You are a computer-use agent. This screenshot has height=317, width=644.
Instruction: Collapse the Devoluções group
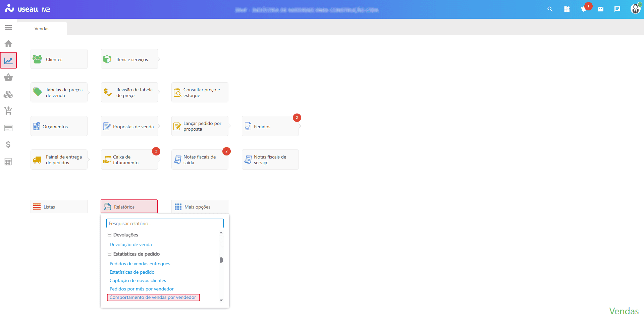click(109, 235)
